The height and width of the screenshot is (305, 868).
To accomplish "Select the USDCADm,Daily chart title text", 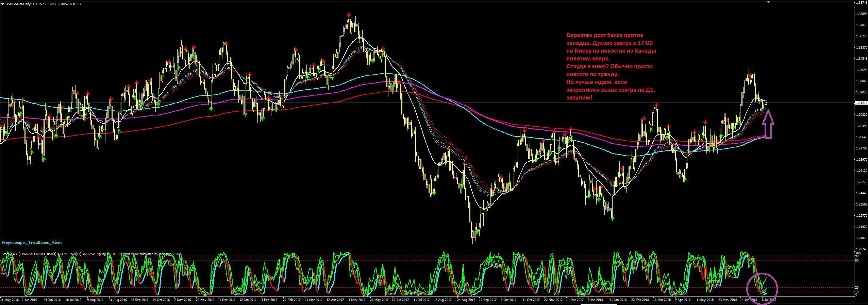I will 18,4.
